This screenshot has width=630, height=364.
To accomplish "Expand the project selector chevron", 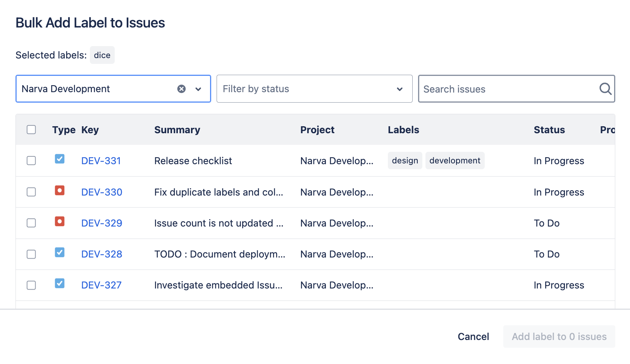I will point(198,89).
